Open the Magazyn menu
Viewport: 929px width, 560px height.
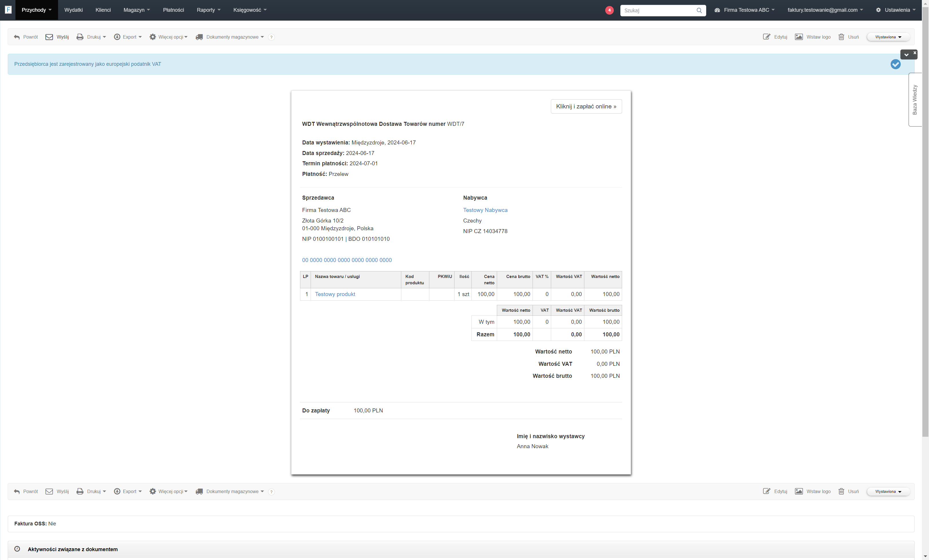click(x=136, y=10)
